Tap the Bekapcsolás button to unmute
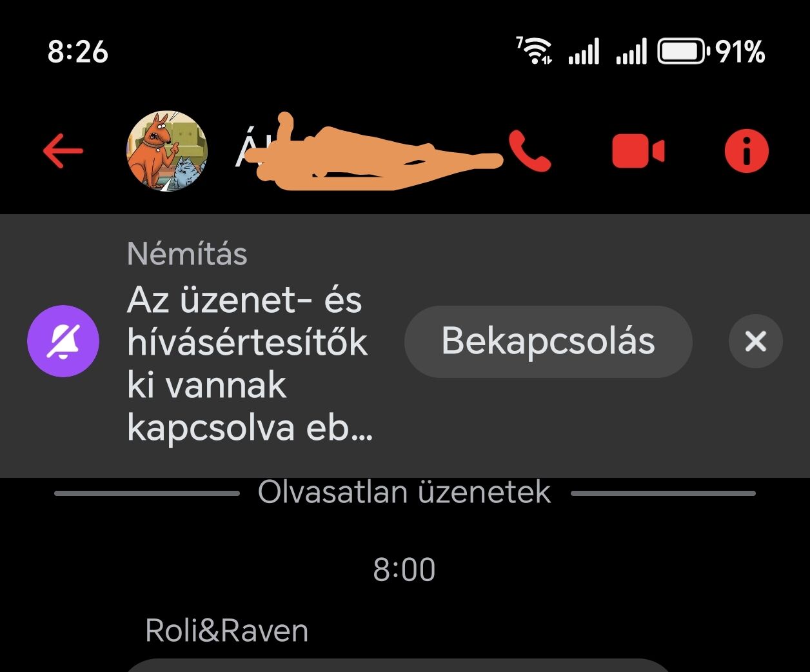This screenshot has width=810, height=672. point(548,341)
